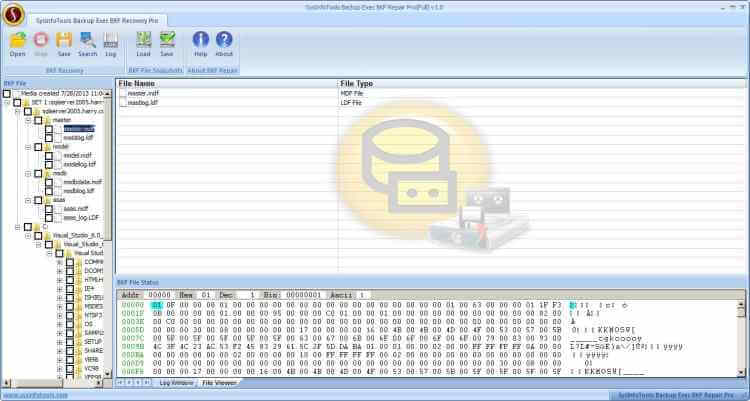
Task: Tick the aaaa_log.LDF checkbox
Action: 49,218
